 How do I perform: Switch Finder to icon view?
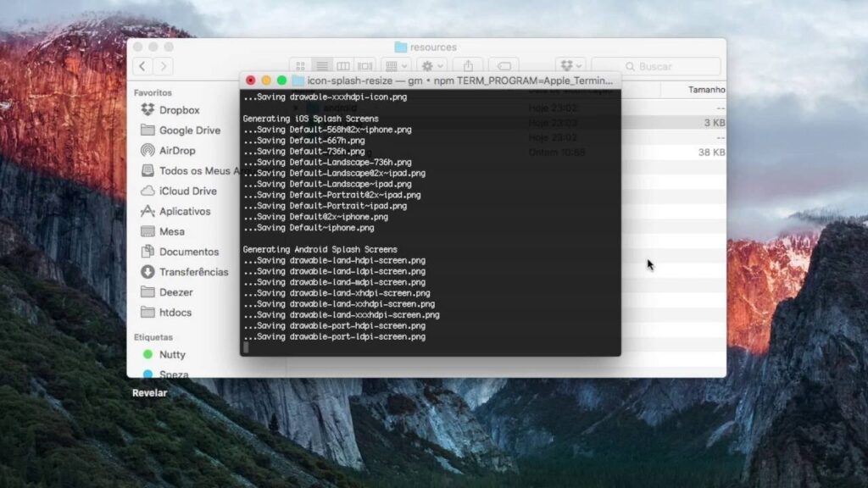pyautogui.click(x=300, y=66)
